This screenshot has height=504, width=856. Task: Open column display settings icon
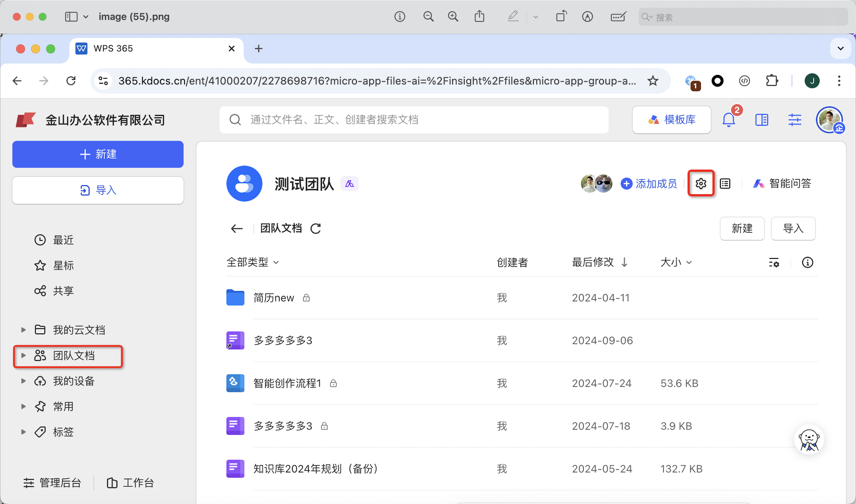[774, 262]
